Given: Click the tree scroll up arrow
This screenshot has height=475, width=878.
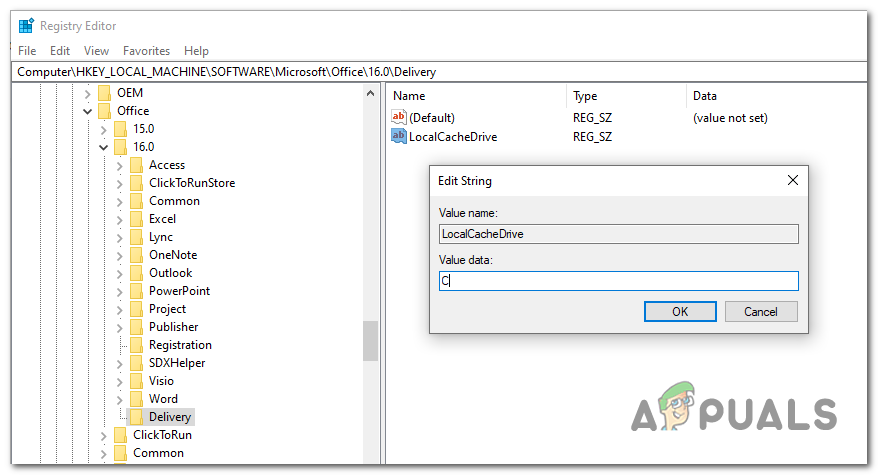Looking at the screenshot, I should [370, 94].
